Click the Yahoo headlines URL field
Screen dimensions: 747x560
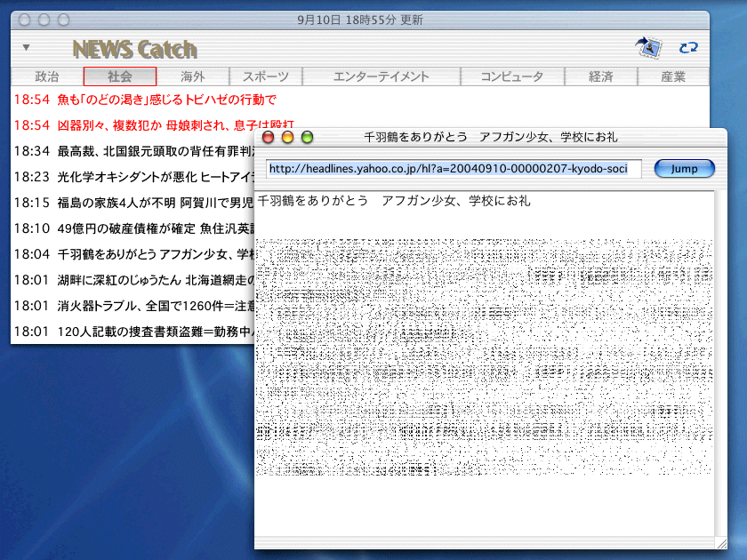(454, 168)
